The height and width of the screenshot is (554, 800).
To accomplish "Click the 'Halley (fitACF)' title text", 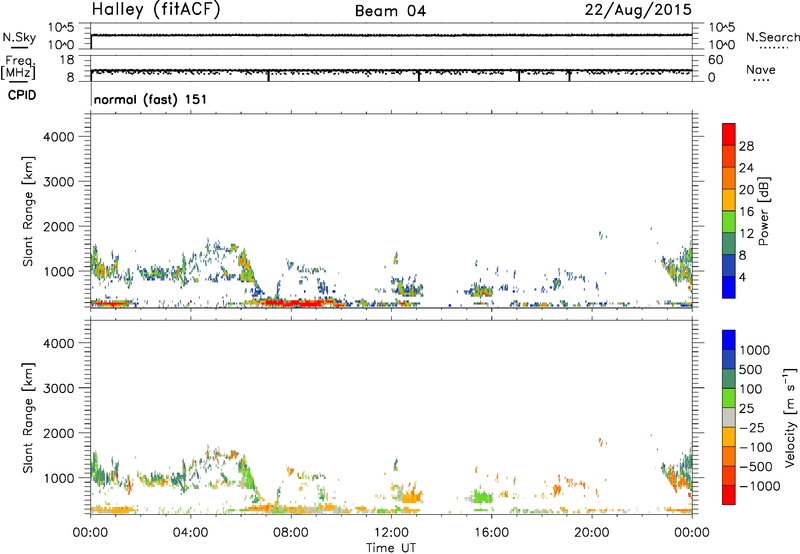I will (x=156, y=10).
